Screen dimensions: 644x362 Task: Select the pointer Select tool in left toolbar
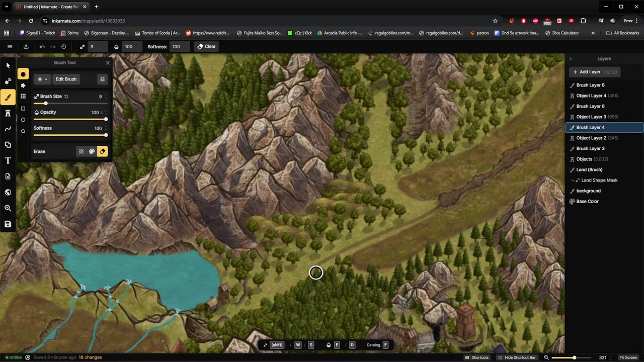[8, 65]
